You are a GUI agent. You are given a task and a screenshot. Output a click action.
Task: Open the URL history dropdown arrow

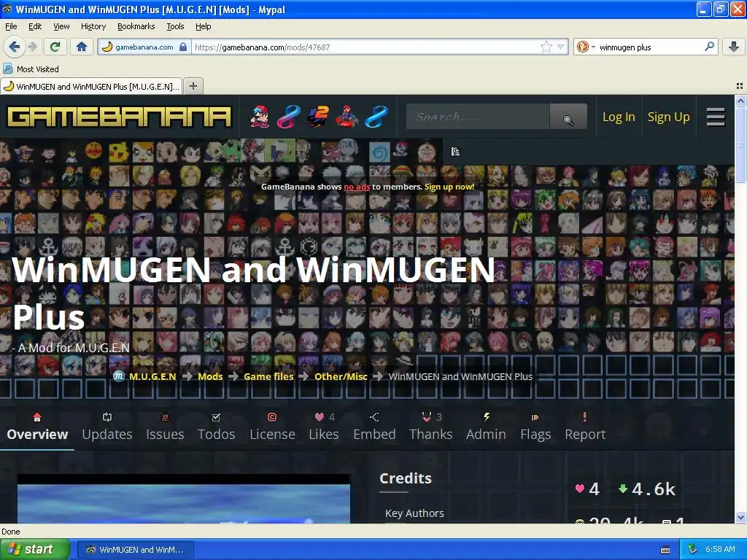[x=561, y=47]
